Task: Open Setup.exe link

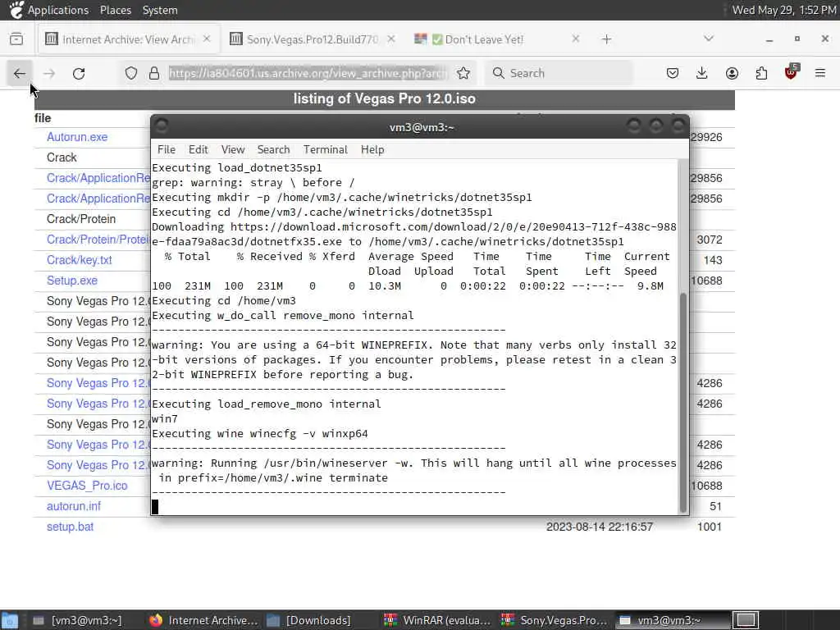Action: click(72, 281)
